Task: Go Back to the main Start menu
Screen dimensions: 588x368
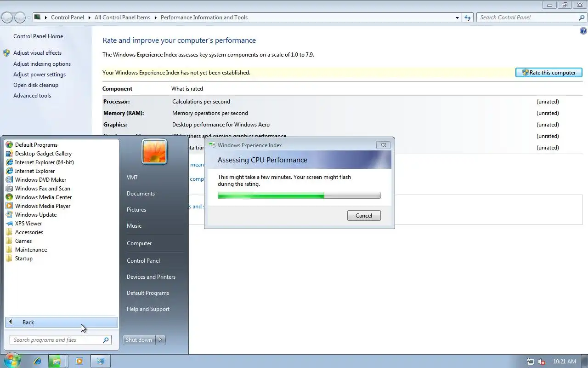Action: (x=62, y=322)
